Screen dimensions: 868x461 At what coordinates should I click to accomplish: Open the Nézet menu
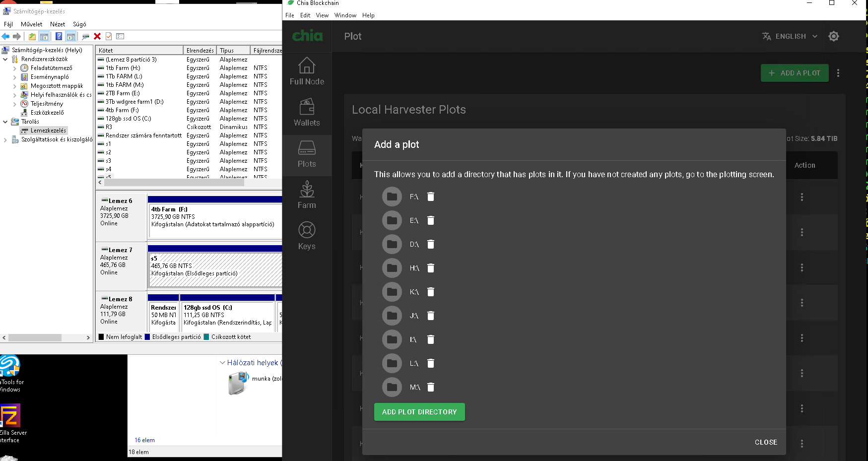(x=58, y=24)
